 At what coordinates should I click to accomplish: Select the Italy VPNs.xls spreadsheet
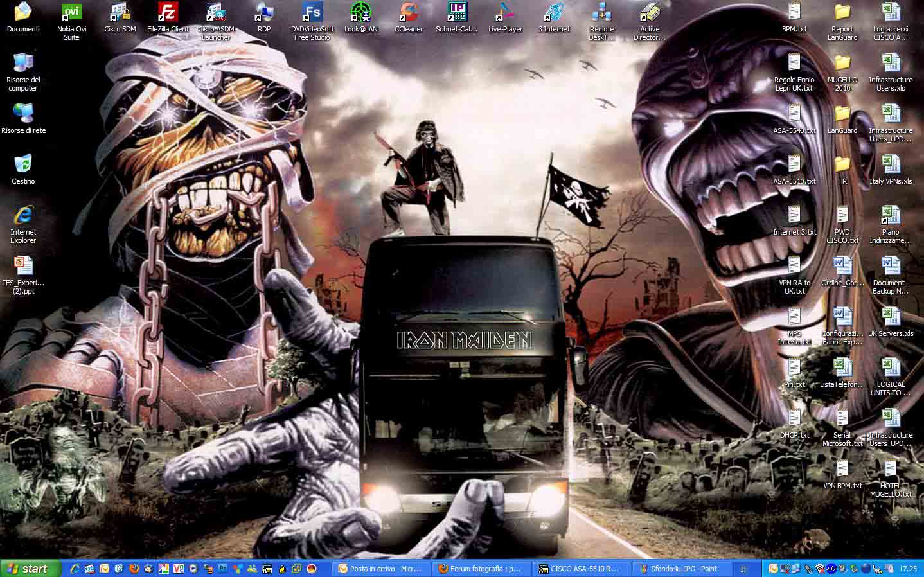[891, 165]
